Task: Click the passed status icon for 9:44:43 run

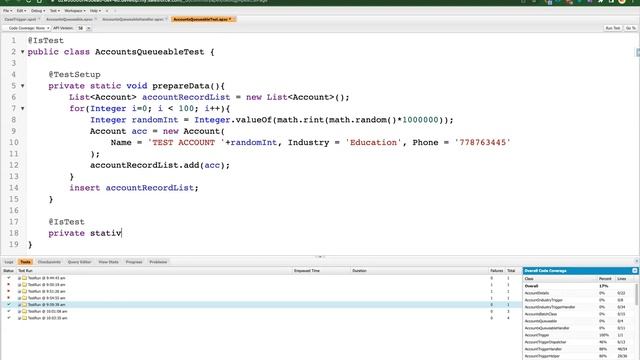Action: pyautogui.click(x=9, y=278)
